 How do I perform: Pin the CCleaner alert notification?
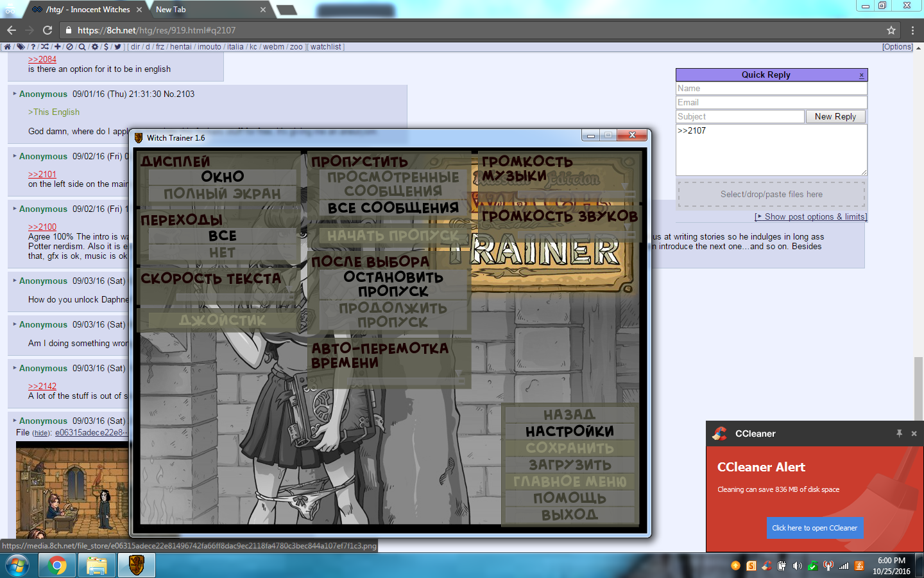point(899,433)
